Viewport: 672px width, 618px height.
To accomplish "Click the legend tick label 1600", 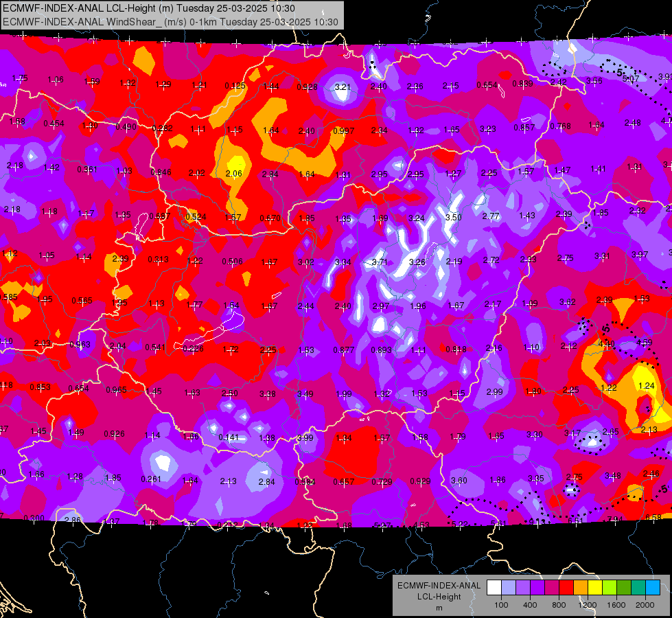I will coord(616,605).
